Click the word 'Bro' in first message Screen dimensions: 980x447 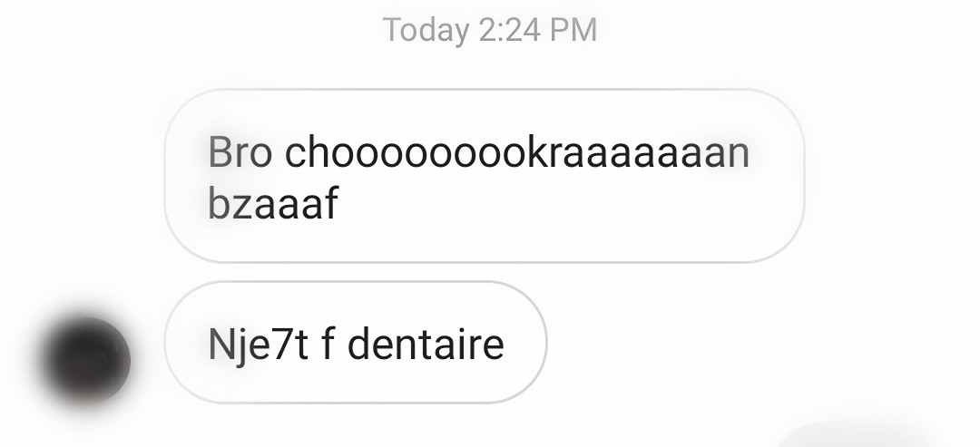coord(240,151)
